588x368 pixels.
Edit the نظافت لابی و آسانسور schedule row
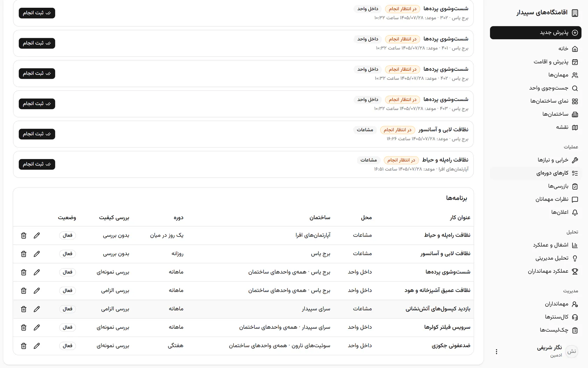pos(37,254)
